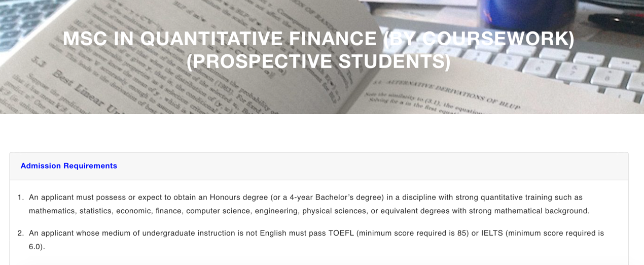Click the Admission Requirements panel heading
Screen dimensions: 644x265
click(68, 166)
